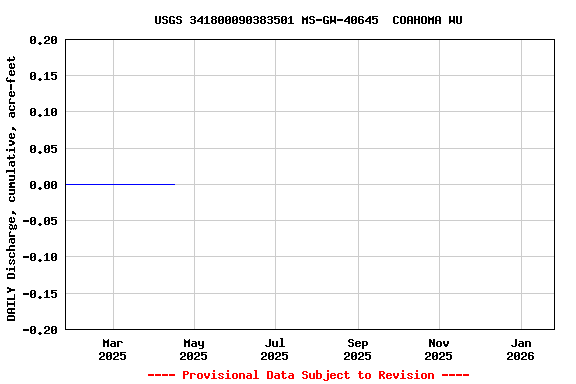Click the y-axis value 0.20
The height and width of the screenshot is (384, 576).
tap(44, 40)
